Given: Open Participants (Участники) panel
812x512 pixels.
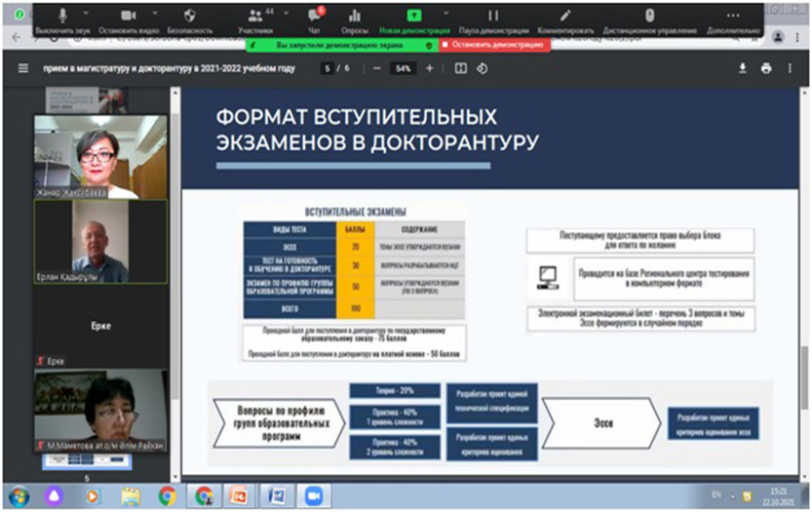Looking at the screenshot, I should 255,16.
